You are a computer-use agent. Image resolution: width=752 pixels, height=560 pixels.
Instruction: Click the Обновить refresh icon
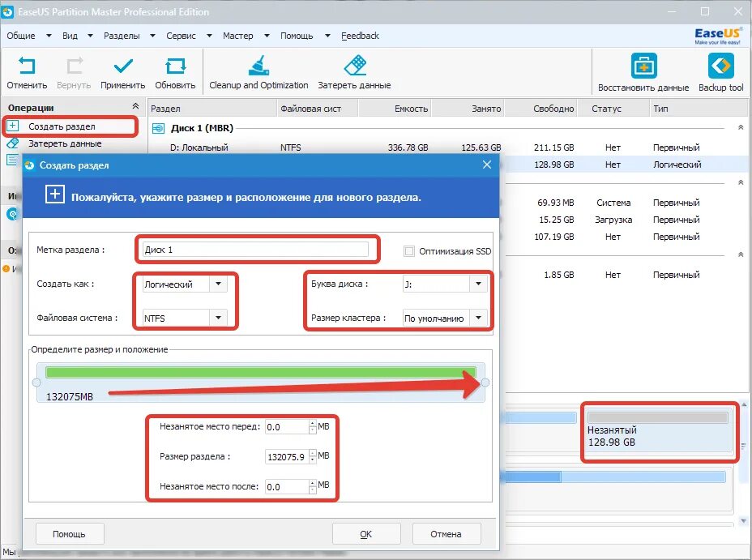(x=175, y=66)
